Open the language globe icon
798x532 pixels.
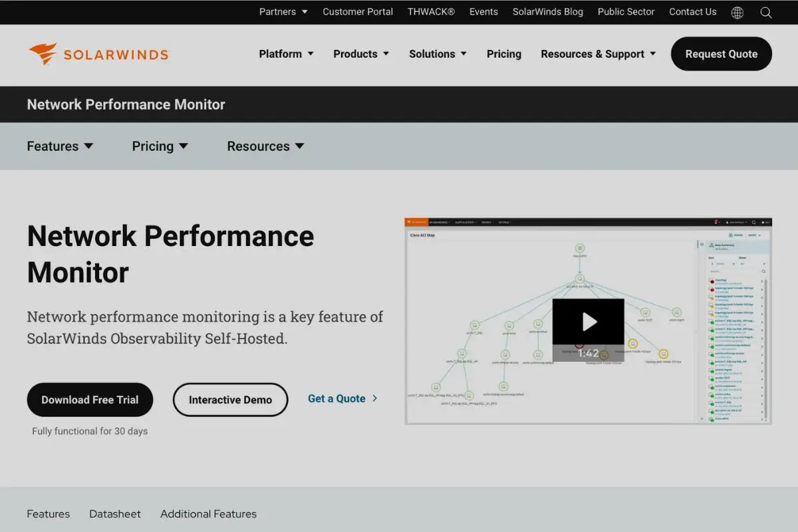(737, 12)
